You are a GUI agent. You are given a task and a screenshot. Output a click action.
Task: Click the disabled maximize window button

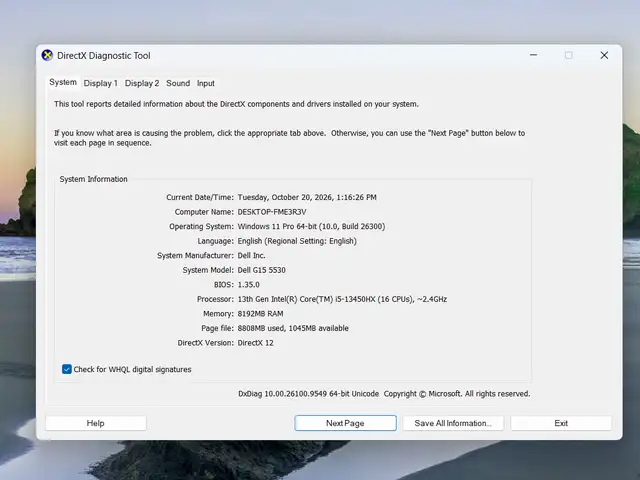pyautogui.click(x=569, y=55)
